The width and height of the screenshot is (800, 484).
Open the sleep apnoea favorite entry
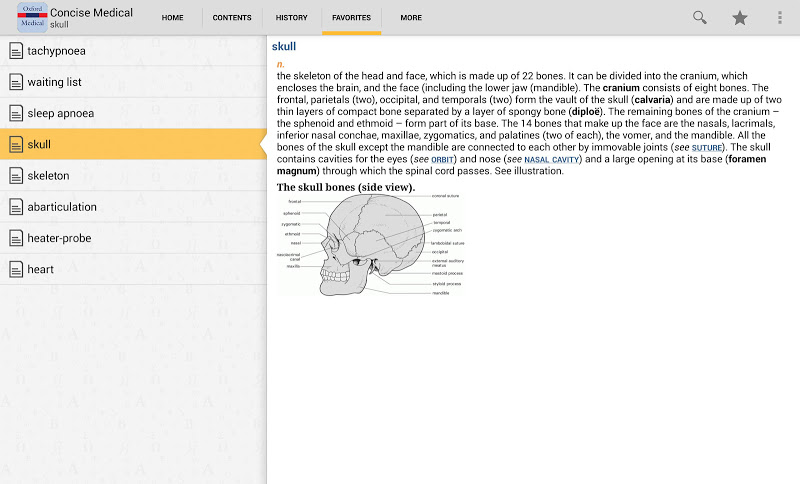tap(133, 113)
